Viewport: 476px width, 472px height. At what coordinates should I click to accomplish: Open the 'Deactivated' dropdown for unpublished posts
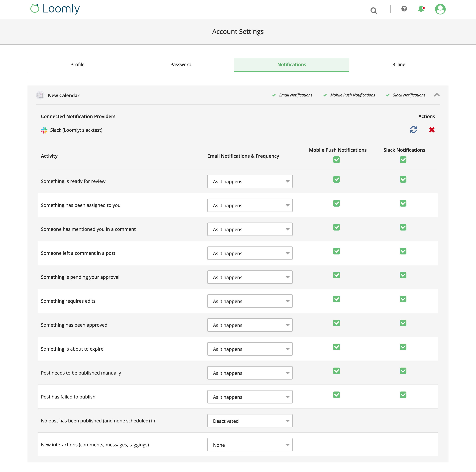point(250,421)
